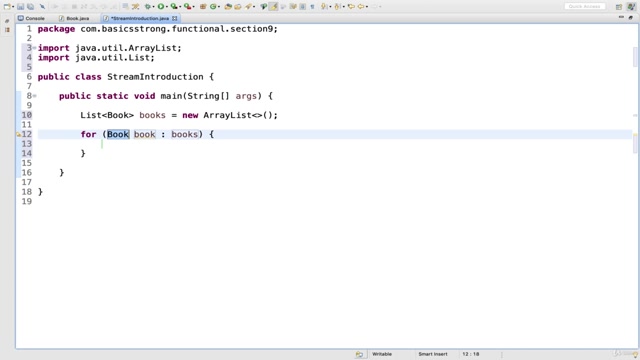Image resolution: width=640 pixels, height=360 pixels.
Task: Click 'java.util.ArrayList' import text
Action: point(127,48)
